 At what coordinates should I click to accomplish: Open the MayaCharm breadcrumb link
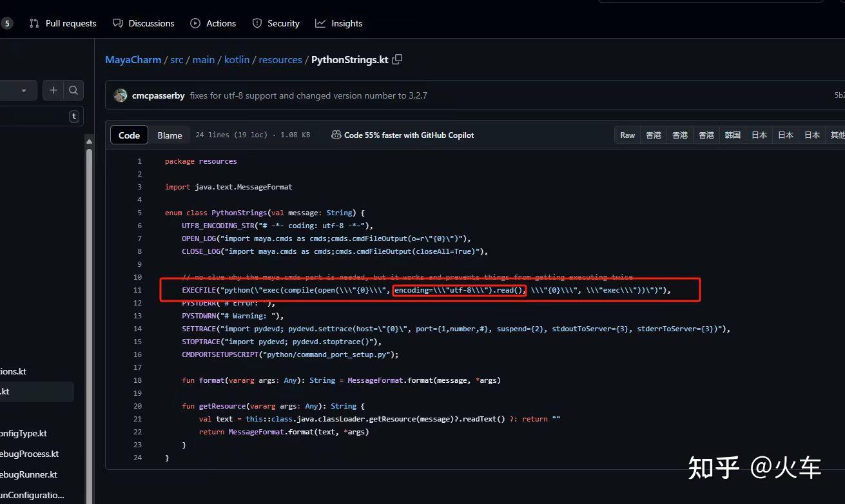point(133,59)
